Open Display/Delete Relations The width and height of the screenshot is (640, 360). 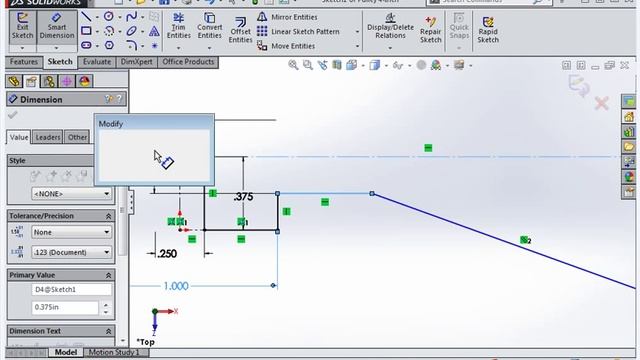390,26
